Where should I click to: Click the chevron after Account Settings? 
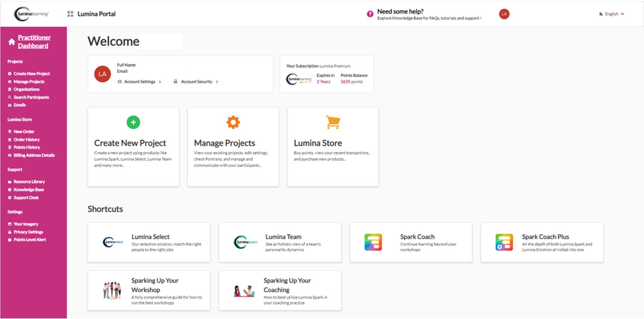pos(160,82)
